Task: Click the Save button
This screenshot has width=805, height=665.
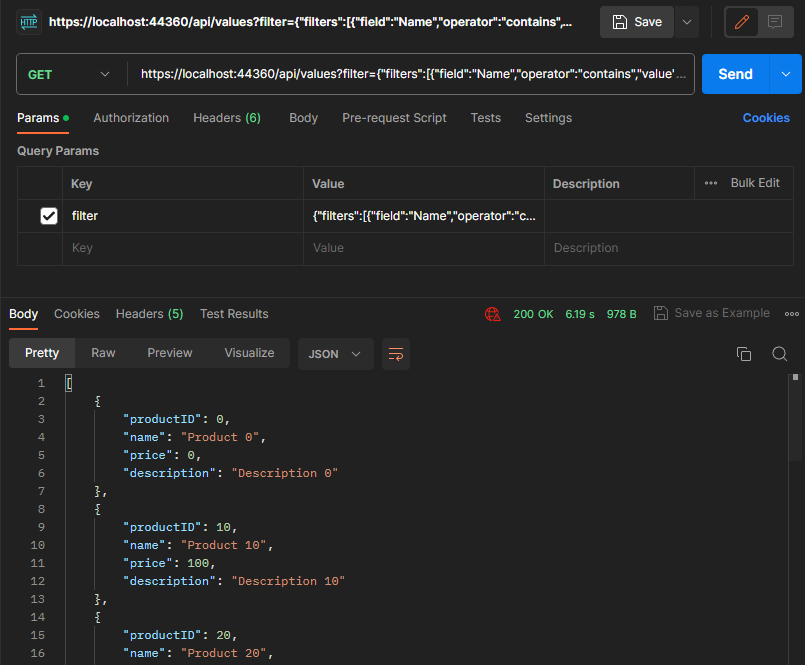Action: [637, 22]
